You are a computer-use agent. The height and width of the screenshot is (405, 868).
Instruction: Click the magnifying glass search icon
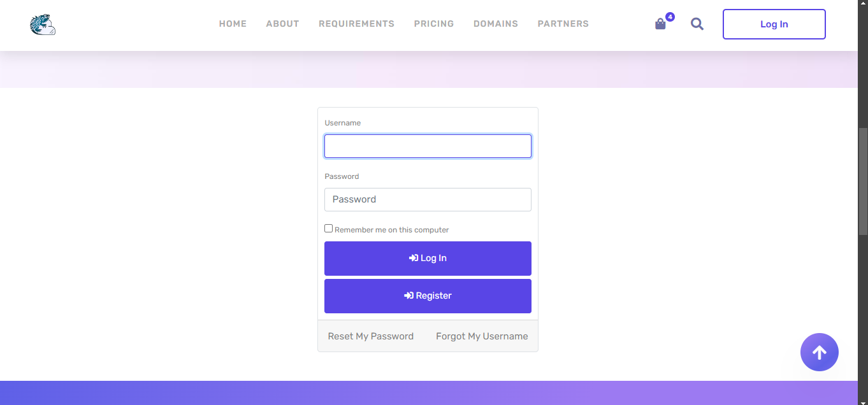[x=697, y=24]
